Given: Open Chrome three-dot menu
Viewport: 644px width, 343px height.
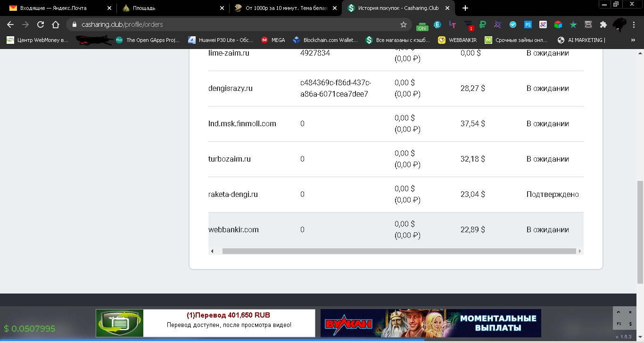Looking at the screenshot, I should [635, 24].
